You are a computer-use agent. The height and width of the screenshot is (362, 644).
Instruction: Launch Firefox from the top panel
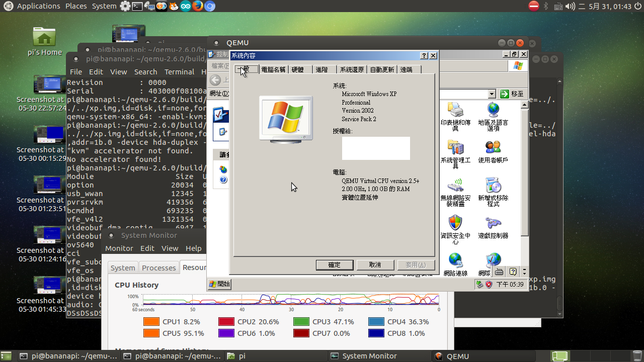point(198,6)
